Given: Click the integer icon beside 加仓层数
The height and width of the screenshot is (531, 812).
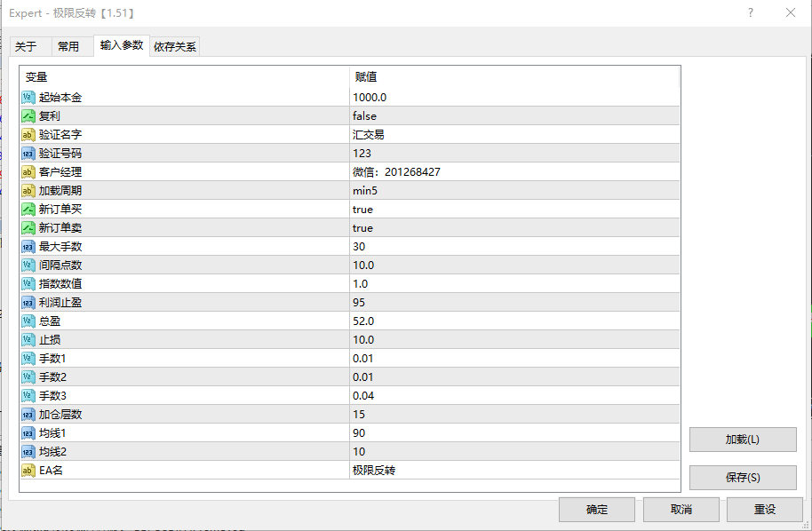Looking at the screenshot, I should tap(28, 414).
